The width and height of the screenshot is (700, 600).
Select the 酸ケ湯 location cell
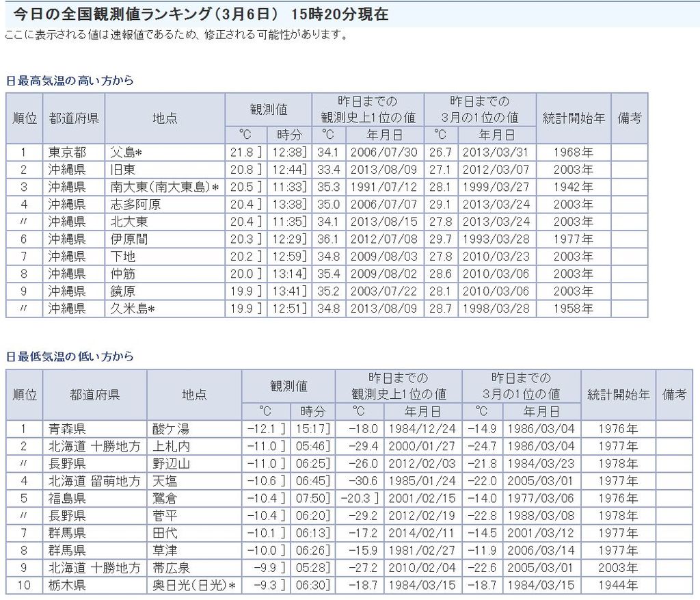171,429
